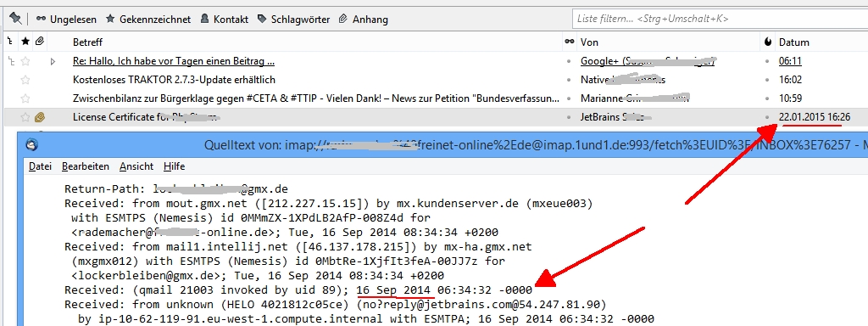Star the Kostenloses TRAKTOR message

pyautogui.click(x=25, y=80)
